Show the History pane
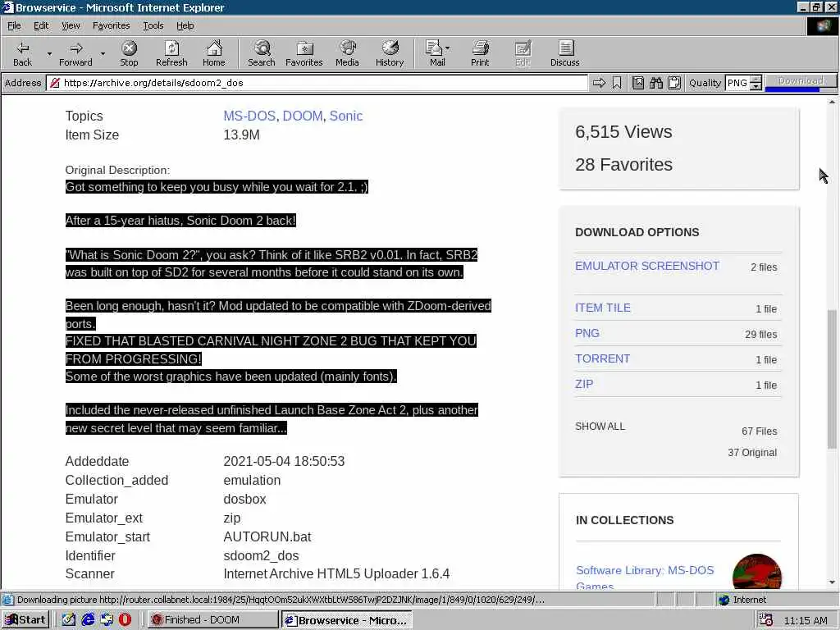840x630 pixels. pos(390,53)
